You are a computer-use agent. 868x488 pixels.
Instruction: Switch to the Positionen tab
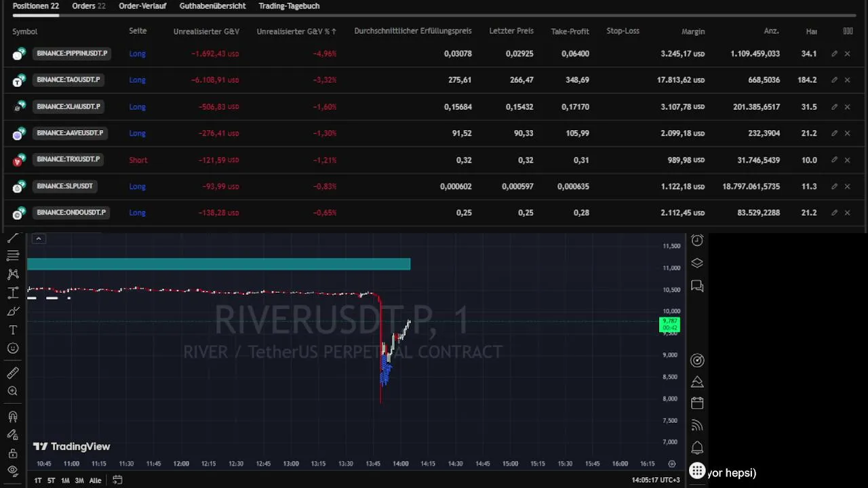pyautogui.click(x=36, y=6)
